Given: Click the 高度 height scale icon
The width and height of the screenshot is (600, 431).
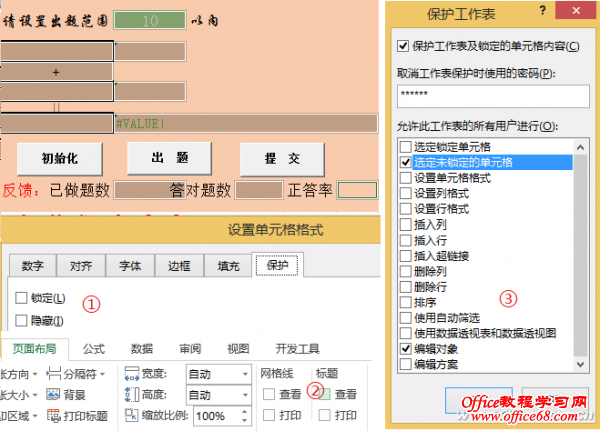Looking at the screenshot, I should [132, 395].
